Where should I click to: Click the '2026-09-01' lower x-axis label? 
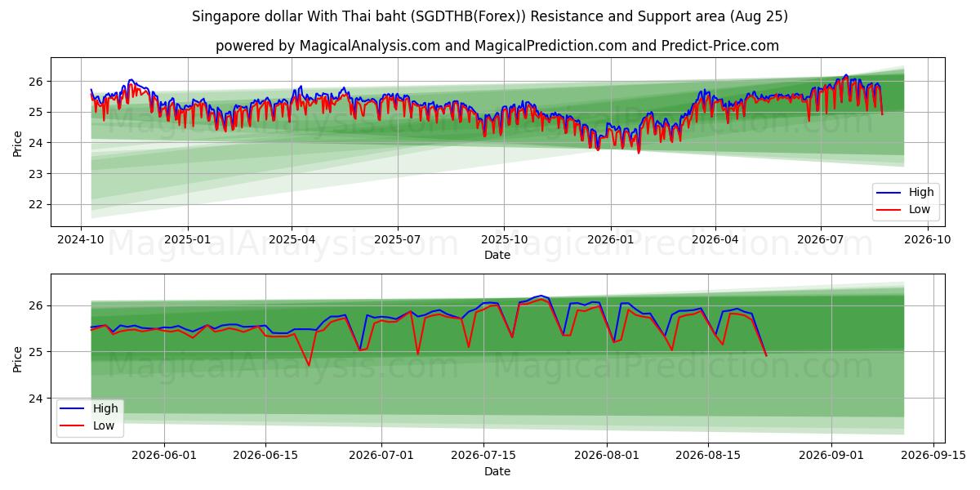pyautogui.click(x=832, y=455)
